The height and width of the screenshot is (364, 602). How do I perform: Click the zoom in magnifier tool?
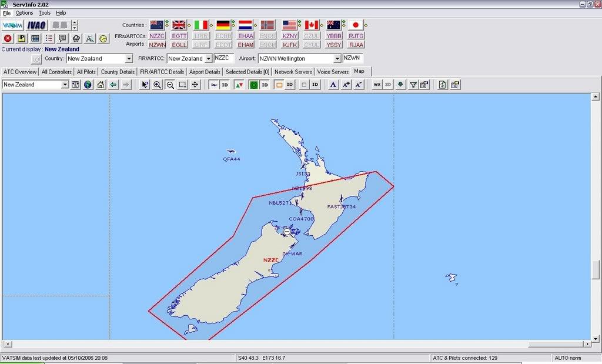point(157,85)
